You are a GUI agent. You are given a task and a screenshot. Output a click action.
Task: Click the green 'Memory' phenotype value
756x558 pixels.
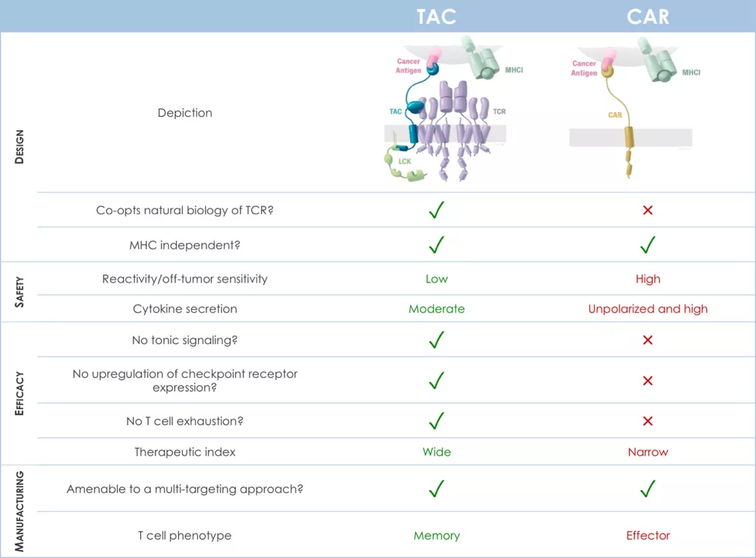(437, 536)
